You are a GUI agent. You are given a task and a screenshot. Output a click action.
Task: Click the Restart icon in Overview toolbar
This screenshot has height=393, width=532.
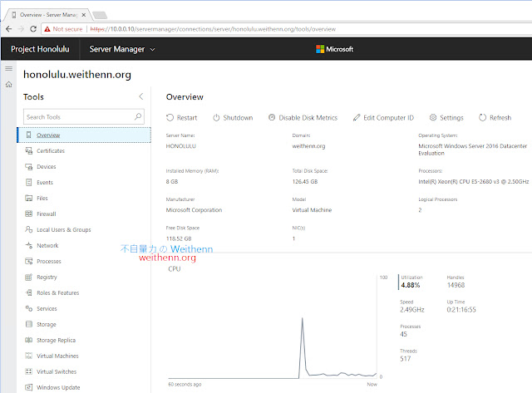[x=170, y=118]
